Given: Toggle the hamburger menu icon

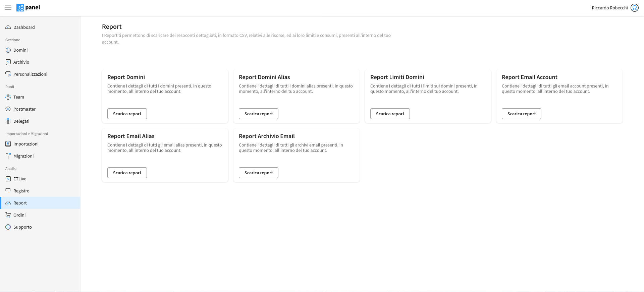Looking at the screenshot, I should (8, 8).
